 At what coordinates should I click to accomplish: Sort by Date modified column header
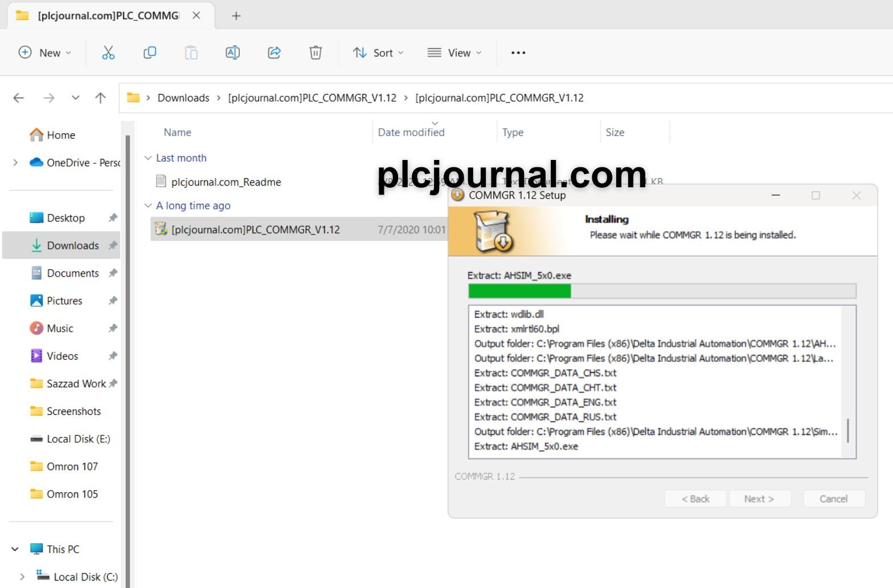click(411, 132)
